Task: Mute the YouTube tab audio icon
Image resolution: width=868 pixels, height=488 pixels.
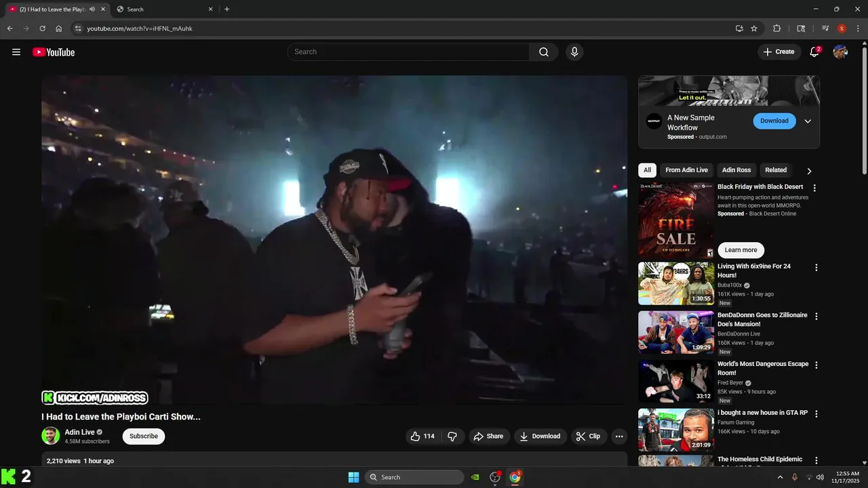Action: (92, 9)
